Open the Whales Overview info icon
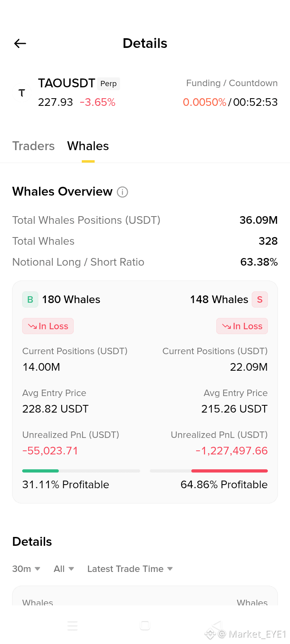Screen dimensions: 290x644 click(122, 192)
